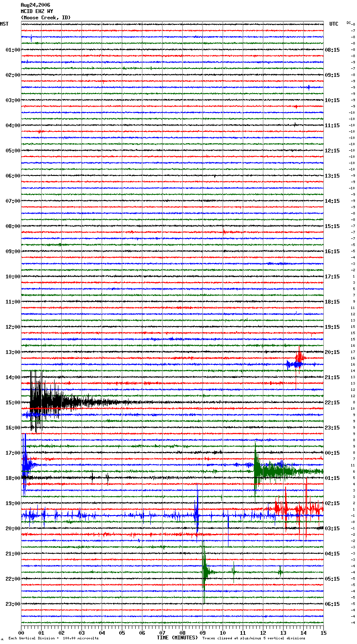Select the 13:00 MST time label

point(13,352)
